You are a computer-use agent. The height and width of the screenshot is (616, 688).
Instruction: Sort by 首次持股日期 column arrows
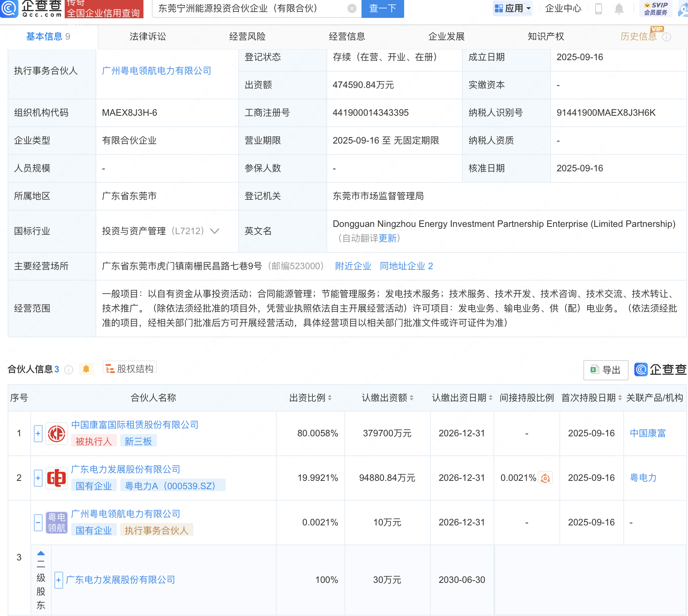click(620, 398)
